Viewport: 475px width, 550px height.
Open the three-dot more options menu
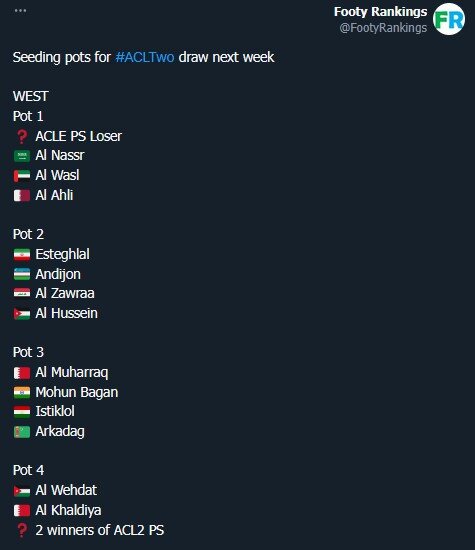tap(20, 11)
